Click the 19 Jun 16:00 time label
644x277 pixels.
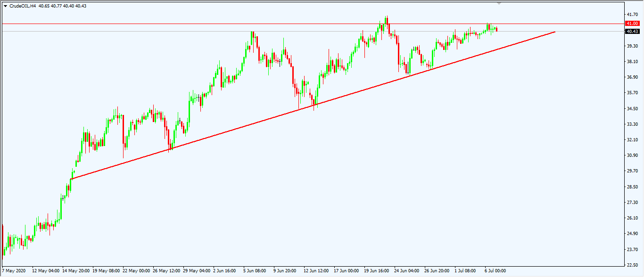(x=378, y=271)
